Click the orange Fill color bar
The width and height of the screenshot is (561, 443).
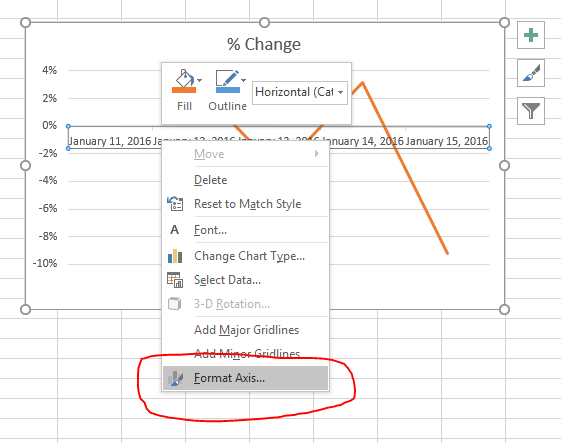(x=184, y=90)
